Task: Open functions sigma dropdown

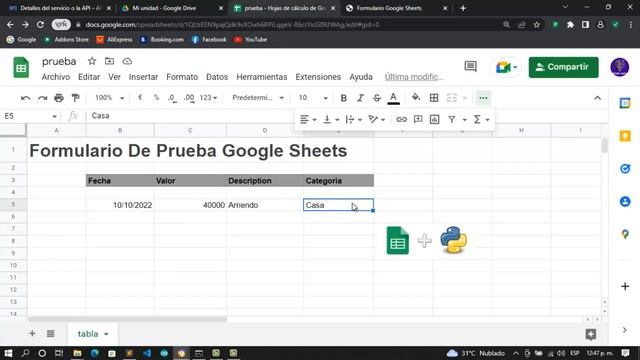Action: click(x=481, y=119)
